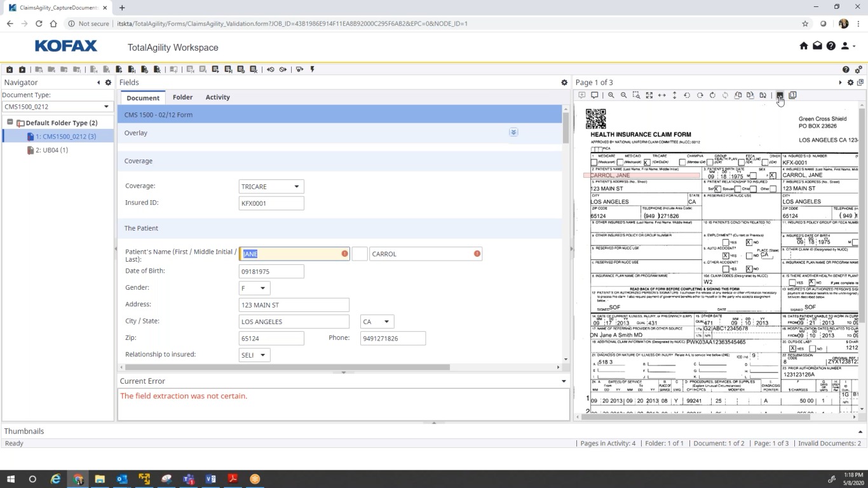This screenshot has height=488, width=868.
Task: Select the UB04 document in Navigator
Action: point(51,150)
